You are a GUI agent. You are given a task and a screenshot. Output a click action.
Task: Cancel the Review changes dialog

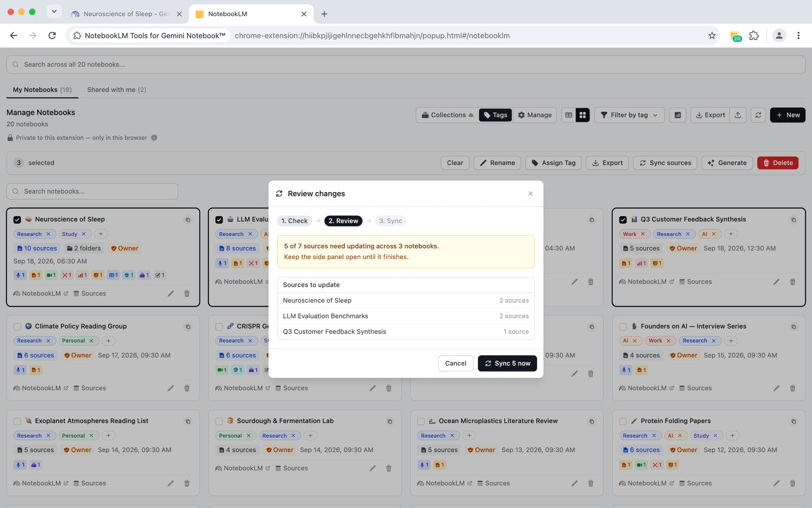[455, 363]
